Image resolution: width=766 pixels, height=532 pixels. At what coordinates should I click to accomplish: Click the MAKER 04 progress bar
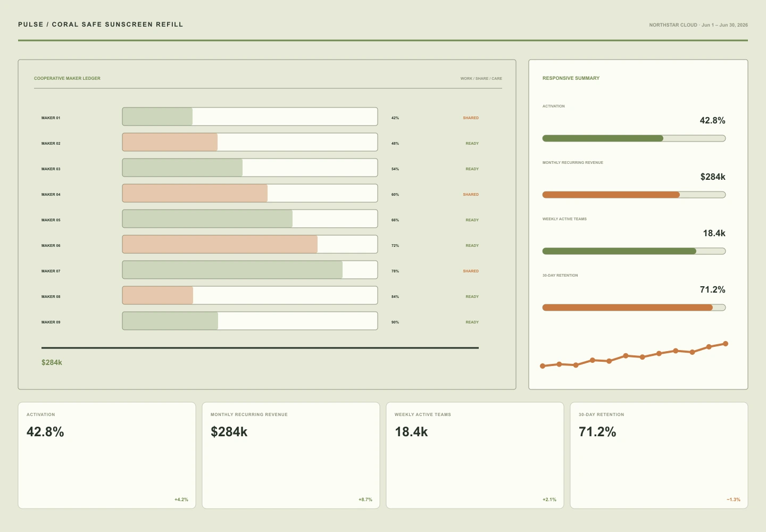[250, 193]
